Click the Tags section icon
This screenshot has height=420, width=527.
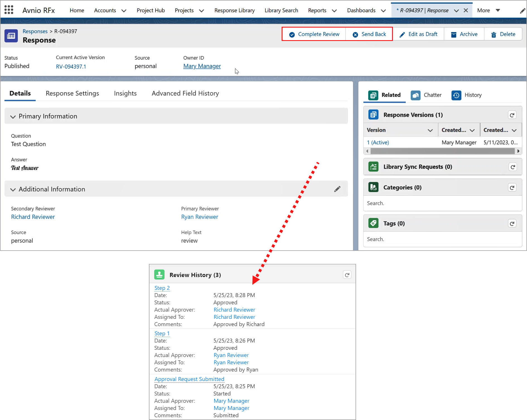[x=373, y=223]
